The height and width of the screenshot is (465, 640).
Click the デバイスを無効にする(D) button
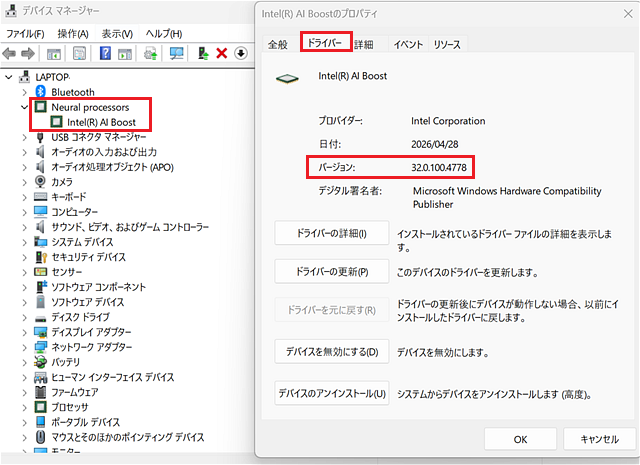(x=331, y=352)
